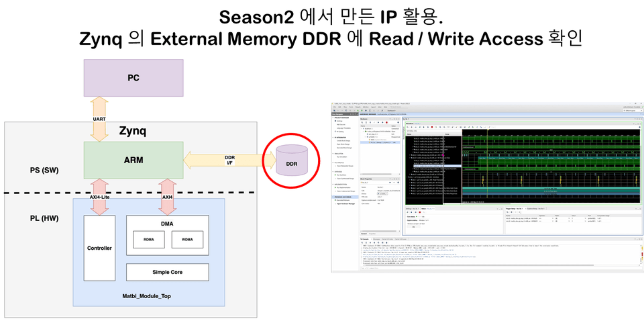This screenshot has width=644, height=323.
Task: Switch to the Serial I/O Scans tab
Action: (401, 239)
